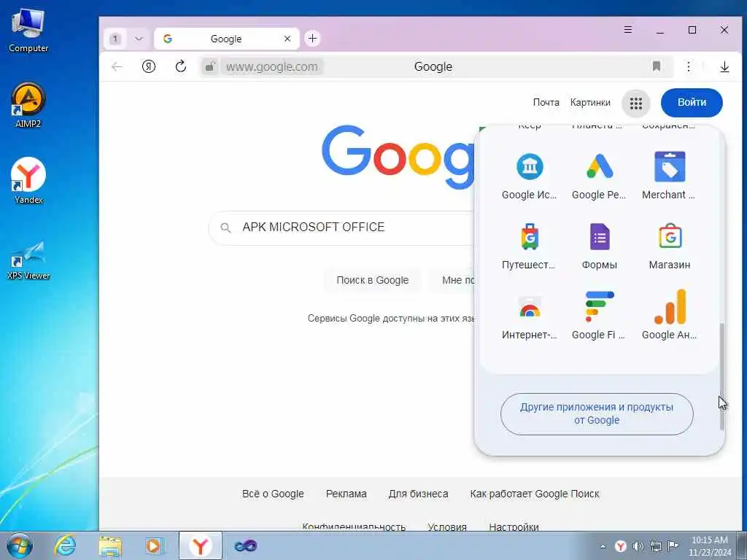
Task: Show hidden system tray icons
Action: click(x=603, y=547)
